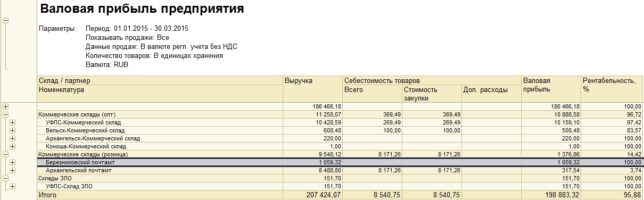This screenshot has height=200, width=644.
Task: Expand the УФПС-Коммерческий склад row
Action: [12, 122]
